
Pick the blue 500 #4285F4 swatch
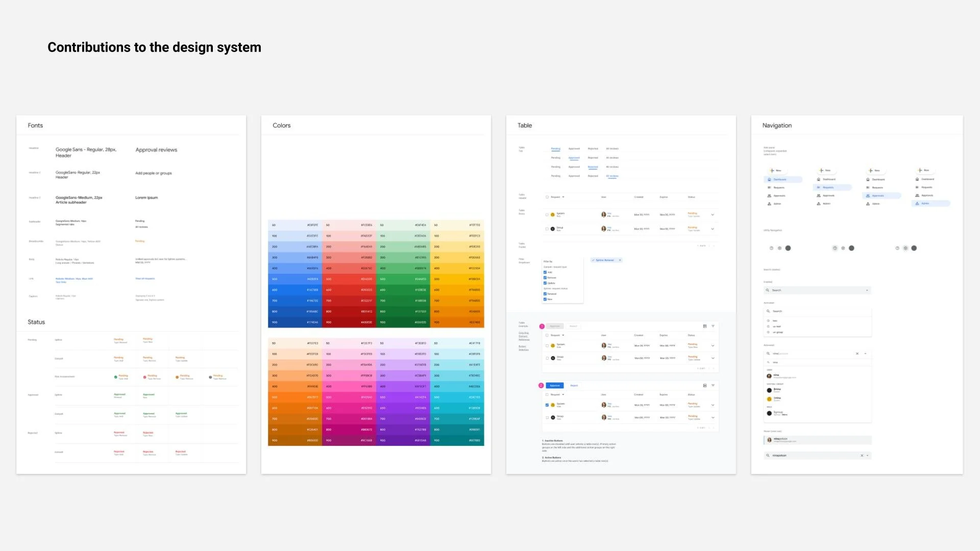[295, 279]
